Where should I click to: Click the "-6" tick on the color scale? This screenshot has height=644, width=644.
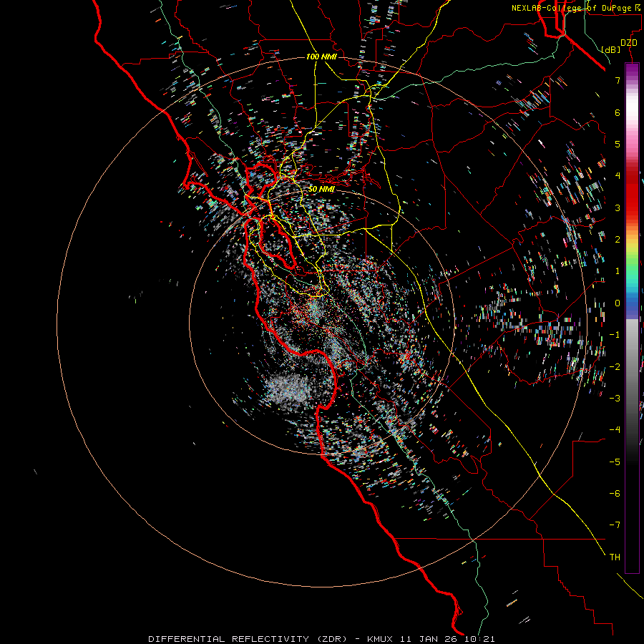615,494
